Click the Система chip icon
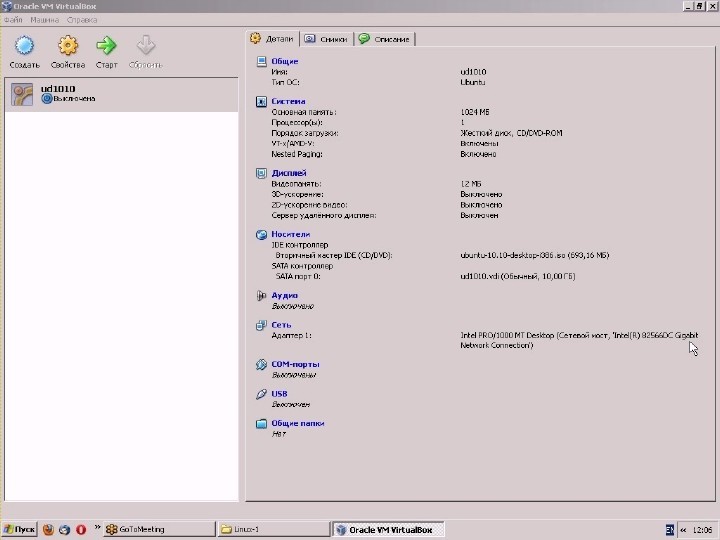Viewport: 720px width, 540px height. tap(261, 101)
